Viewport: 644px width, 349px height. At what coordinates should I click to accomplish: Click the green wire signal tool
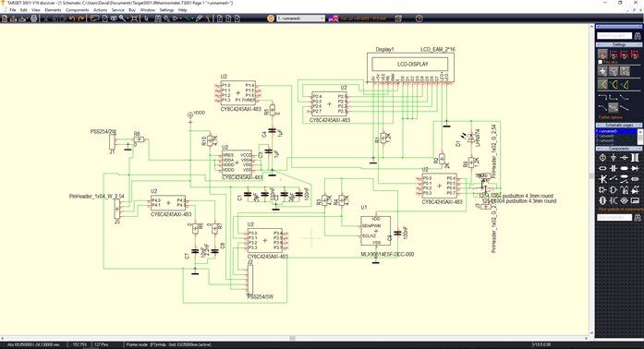(187, 18)
